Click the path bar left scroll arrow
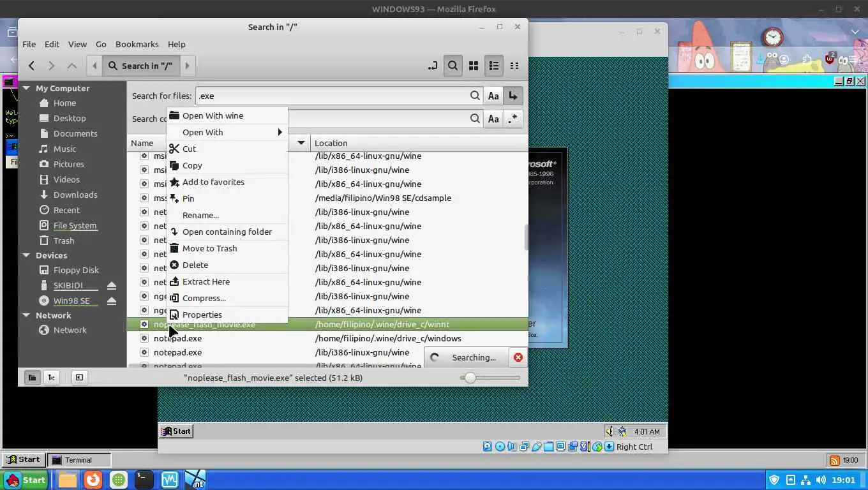 [94, 66]
